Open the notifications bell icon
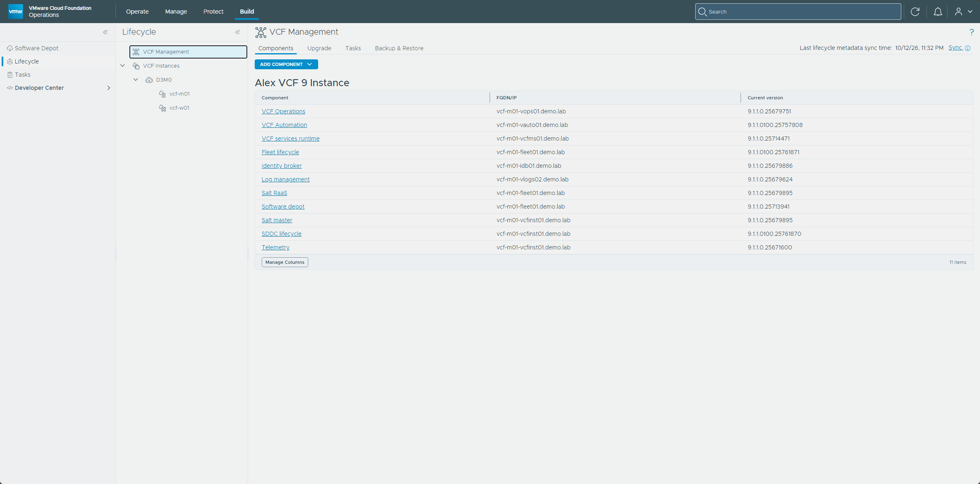The height and width of the screenshot is (484, 980). [x=938, y=12]
